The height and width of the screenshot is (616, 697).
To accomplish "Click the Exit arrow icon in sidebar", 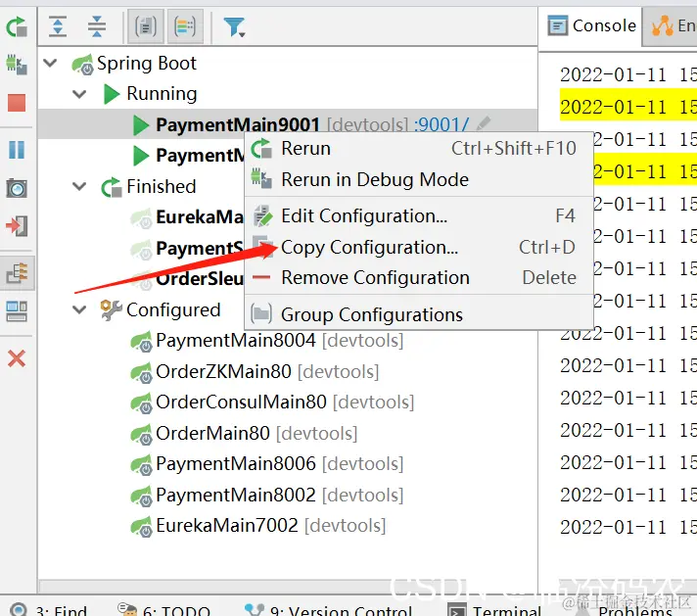I will tap(17, 226).
